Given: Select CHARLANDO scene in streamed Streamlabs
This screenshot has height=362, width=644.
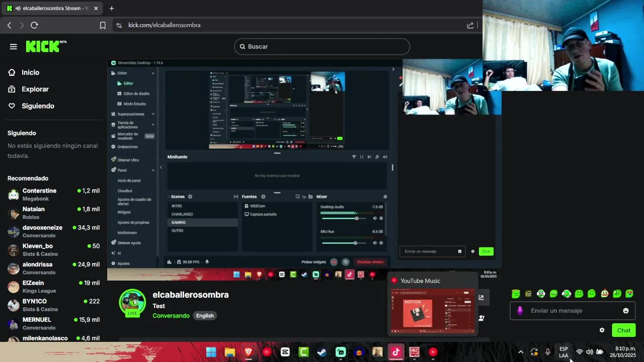Looking at the screenshot, I should tap(203, 214).
